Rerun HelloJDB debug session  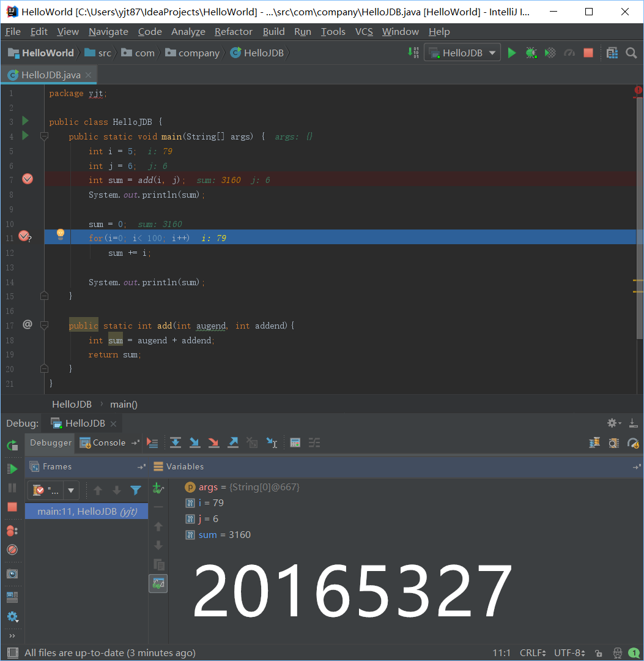[12, 445]
